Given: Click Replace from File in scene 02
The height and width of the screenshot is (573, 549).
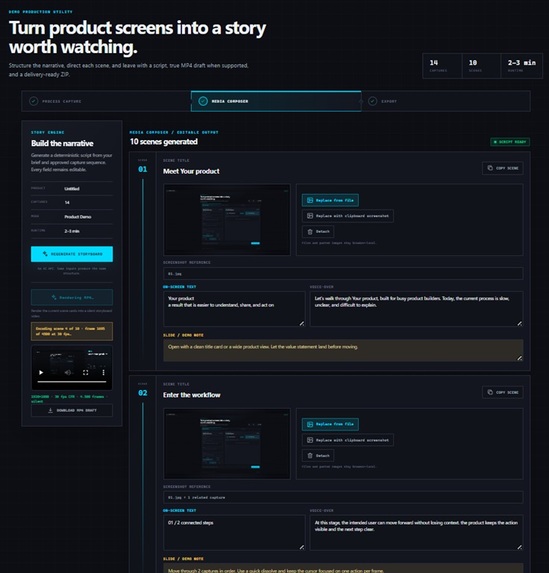Looking at the screenshot, I should (330, 424).
